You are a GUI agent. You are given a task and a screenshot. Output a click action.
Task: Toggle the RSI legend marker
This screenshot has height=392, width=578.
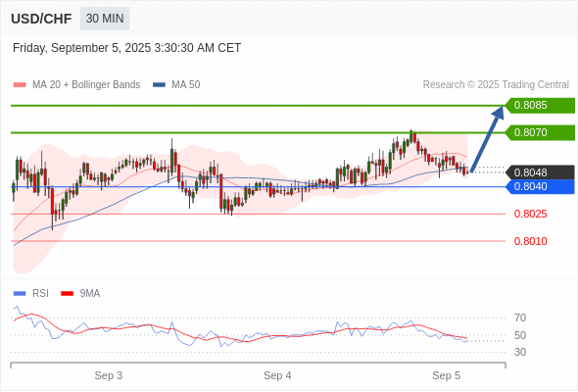point(20,294)
